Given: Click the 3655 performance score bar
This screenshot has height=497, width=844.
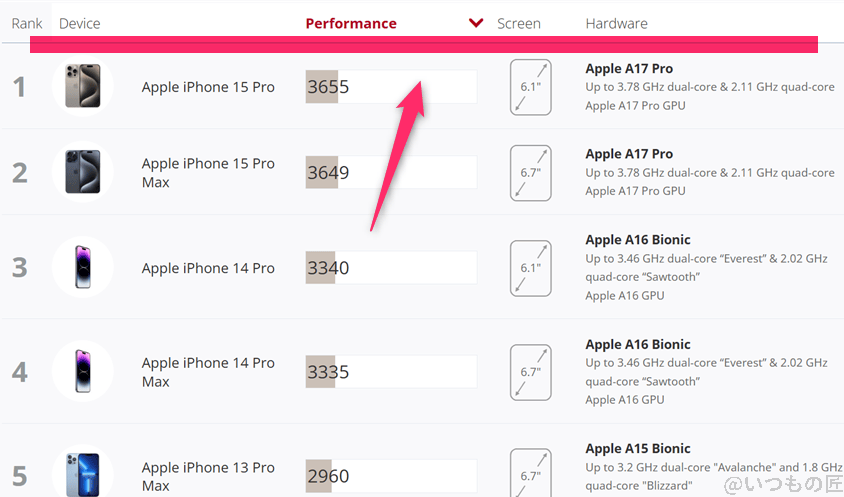Looking at the screenshot, I should point(391,87).
